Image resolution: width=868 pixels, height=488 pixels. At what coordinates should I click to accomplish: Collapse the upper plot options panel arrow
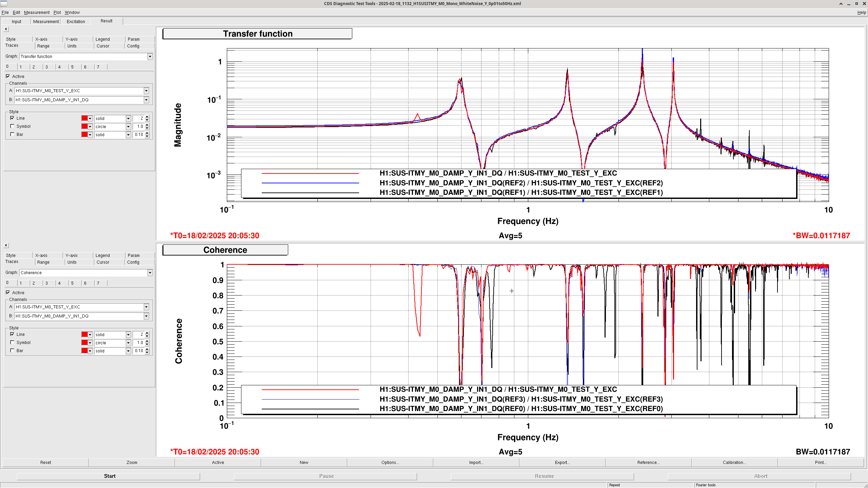coord(6,29)
